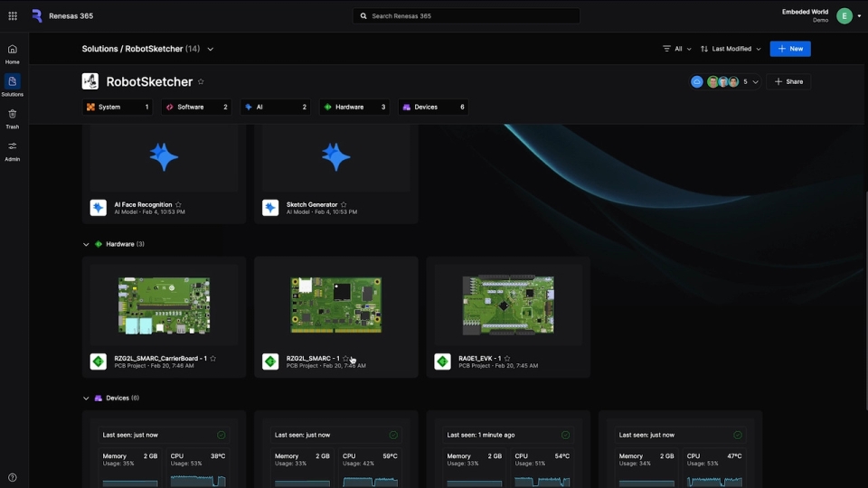
Task: Collapse the Devices section
Action: point(87,398)
